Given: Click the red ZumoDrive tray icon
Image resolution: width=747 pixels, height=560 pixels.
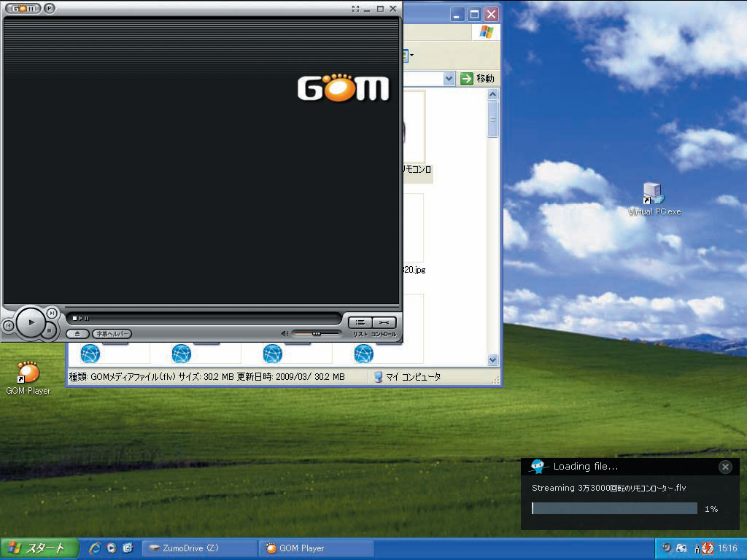Looking at the screenshot, I should (708, 548).
